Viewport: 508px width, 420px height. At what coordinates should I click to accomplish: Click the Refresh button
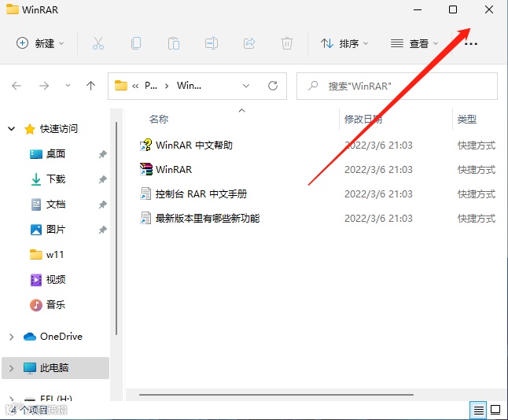(x=273, y=86)
